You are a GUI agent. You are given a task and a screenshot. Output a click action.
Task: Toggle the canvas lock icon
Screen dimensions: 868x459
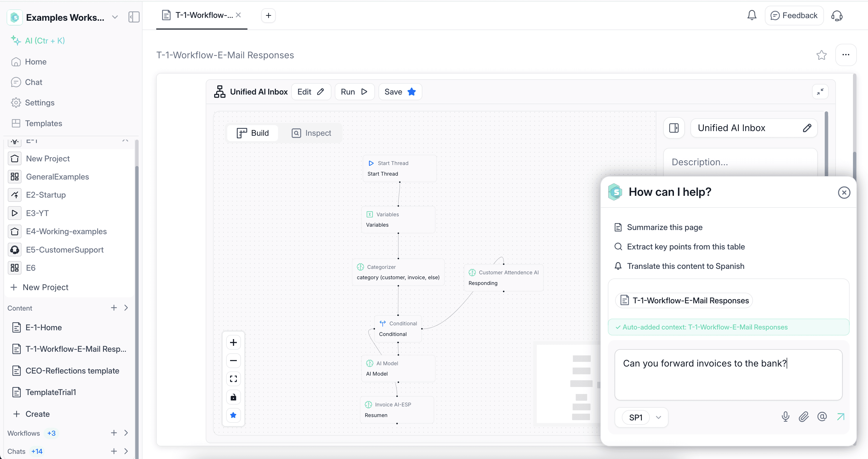tap(233, 397)
